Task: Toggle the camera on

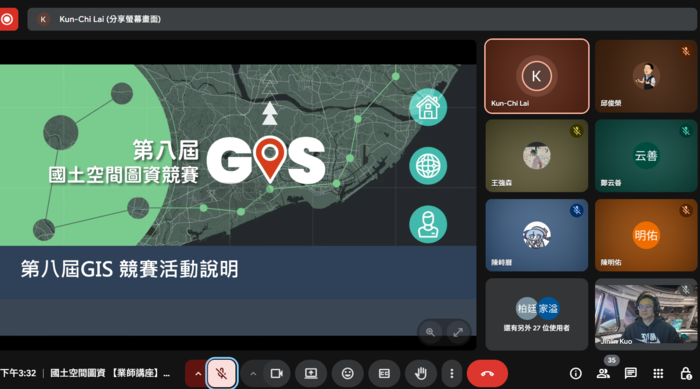Action: 276,373
